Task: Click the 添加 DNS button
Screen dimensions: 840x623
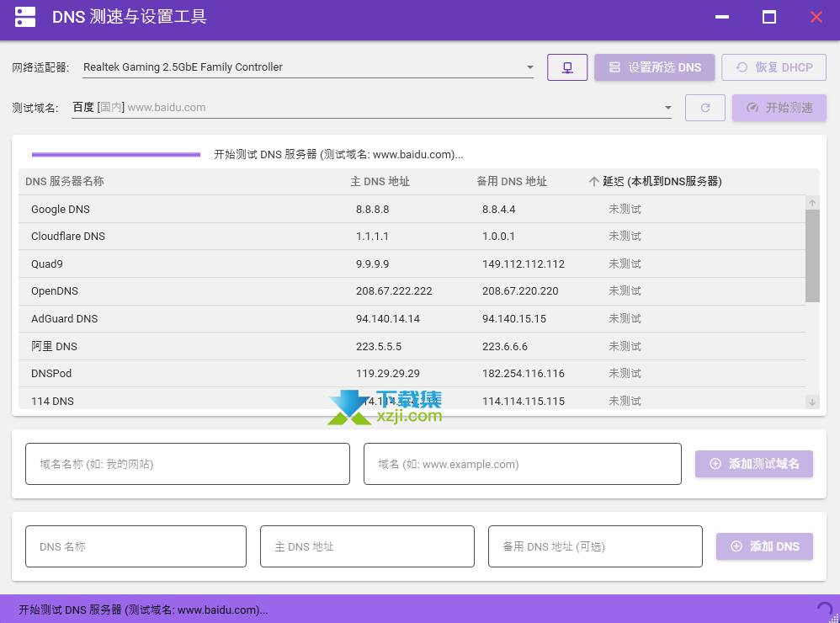Action: (x=764, y=546)
